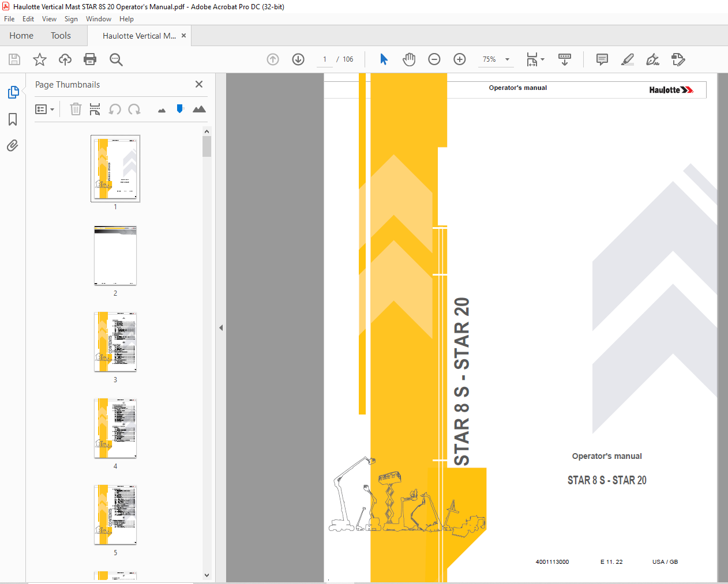
Task: Open the Attachments paperclip panel
Action: click(13, 145)
